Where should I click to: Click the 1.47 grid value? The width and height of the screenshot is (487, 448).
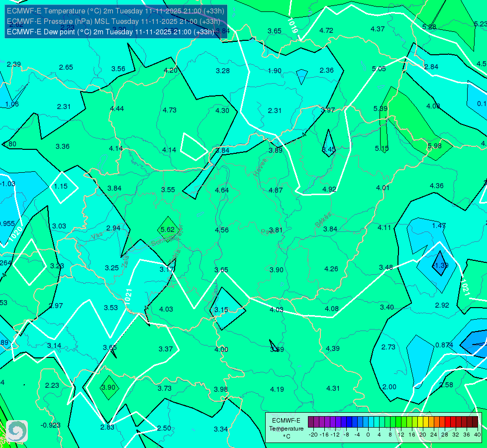439,225
